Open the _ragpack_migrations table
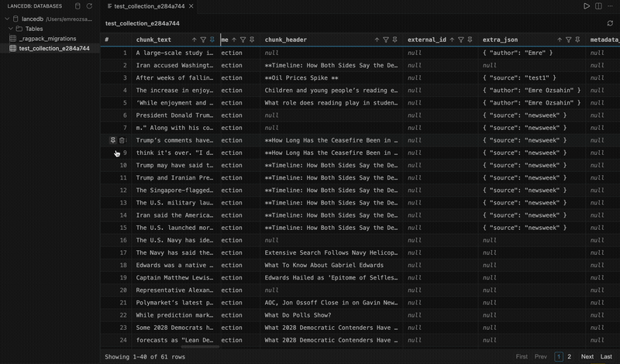Screen dimensions: 620x364 click(47, 39)
